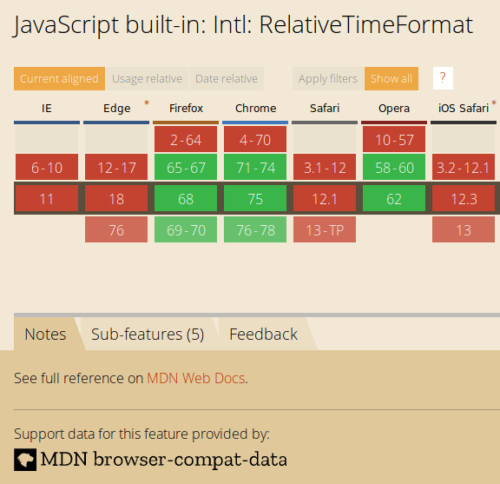This screenshot has width=500, height=484.
Task: Click the Opera 10-57 version cell
Action: (x=394, y=139)
